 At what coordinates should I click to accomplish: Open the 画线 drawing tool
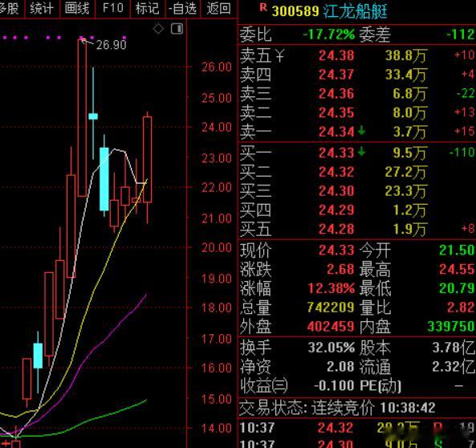pos(77,9)
